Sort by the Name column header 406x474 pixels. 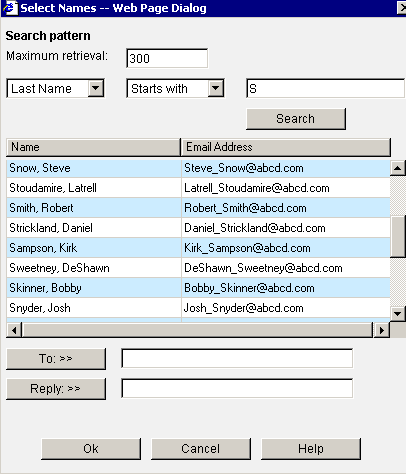coord(93,147)
